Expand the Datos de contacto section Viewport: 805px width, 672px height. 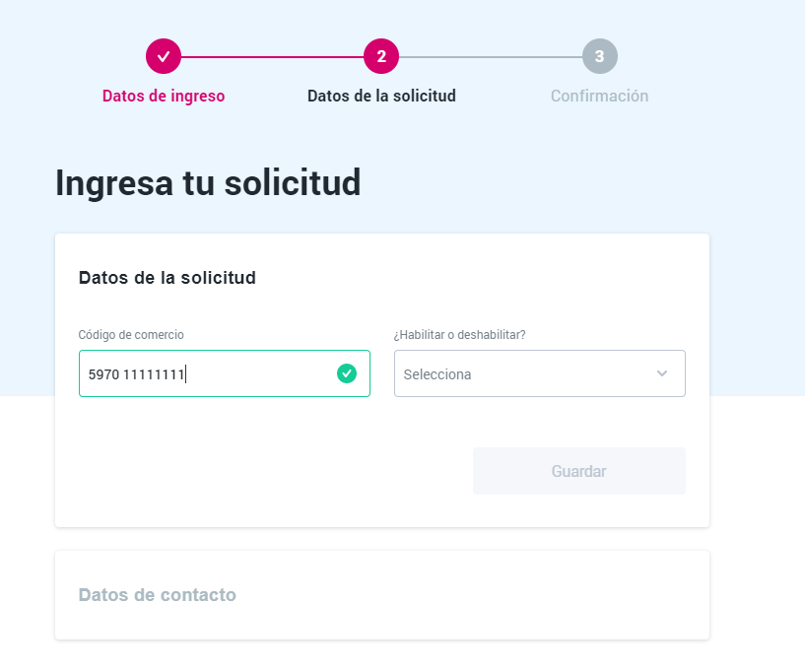[382, 595]
